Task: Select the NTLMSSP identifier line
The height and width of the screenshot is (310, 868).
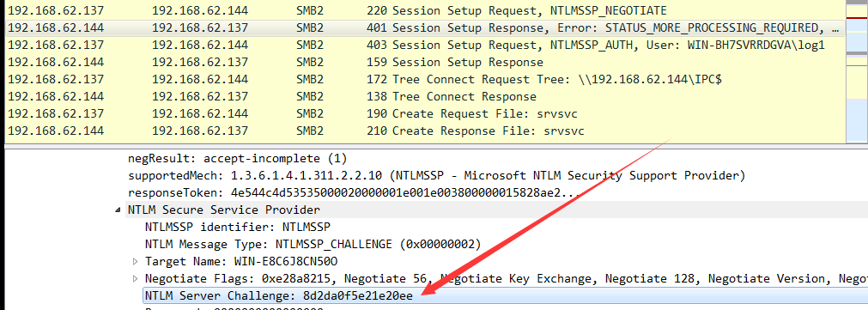Action: pos(237,227)
